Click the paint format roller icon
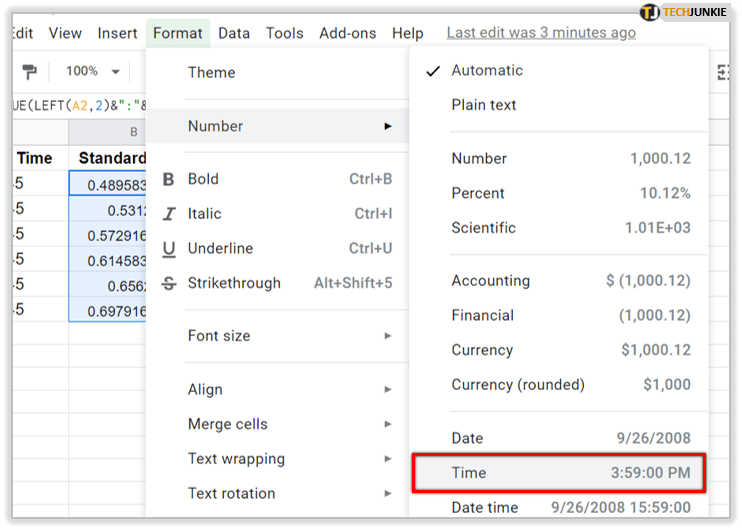Screen dimensions: 742x530 (x=29, y=72)
